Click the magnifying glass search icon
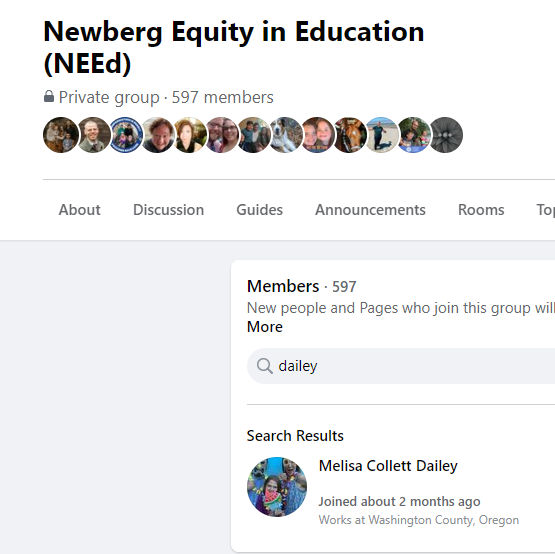This screenshot has height=554, width=555. [x=264, y=366]
